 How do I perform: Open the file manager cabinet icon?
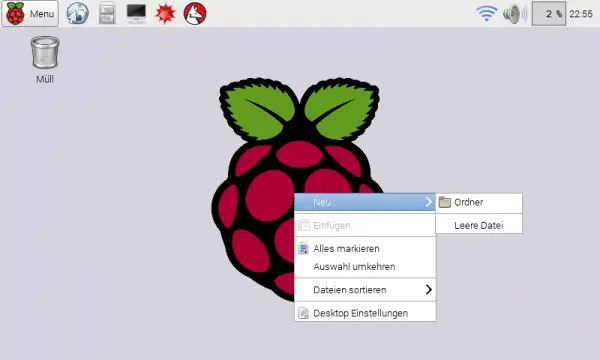pyautogui.click(x=107, y=13)
